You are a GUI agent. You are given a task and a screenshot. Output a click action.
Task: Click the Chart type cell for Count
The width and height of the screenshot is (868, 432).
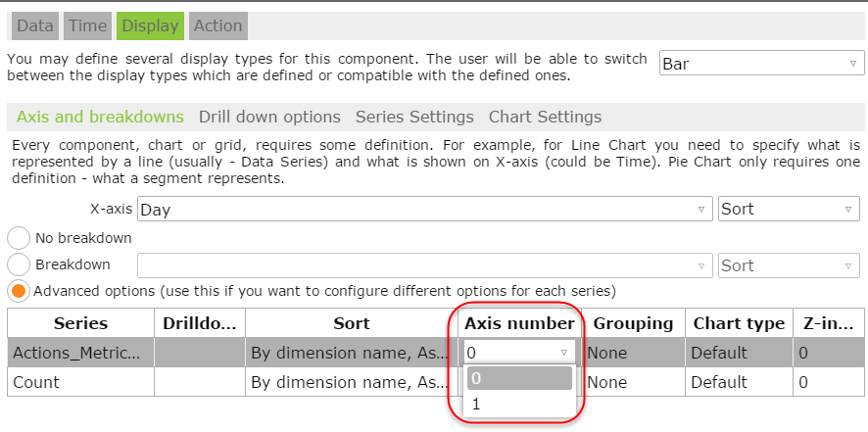[x=738, y=382]
